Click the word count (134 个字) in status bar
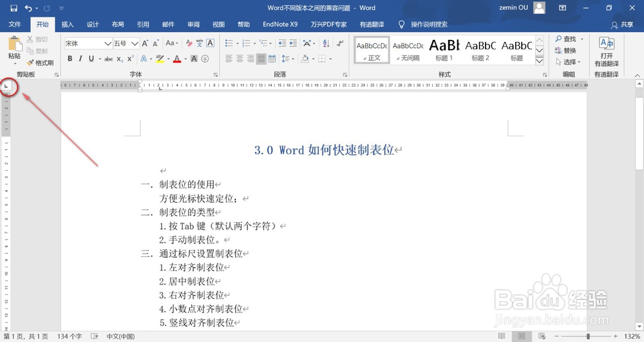The image size is (644, 342). point(70,336)
